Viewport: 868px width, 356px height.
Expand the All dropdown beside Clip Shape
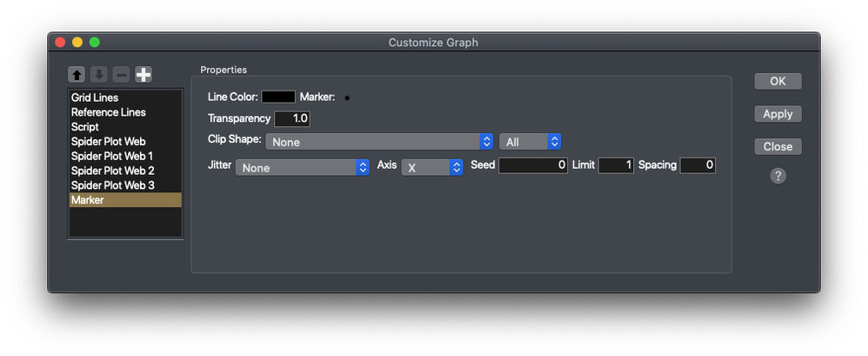point(530,141)
